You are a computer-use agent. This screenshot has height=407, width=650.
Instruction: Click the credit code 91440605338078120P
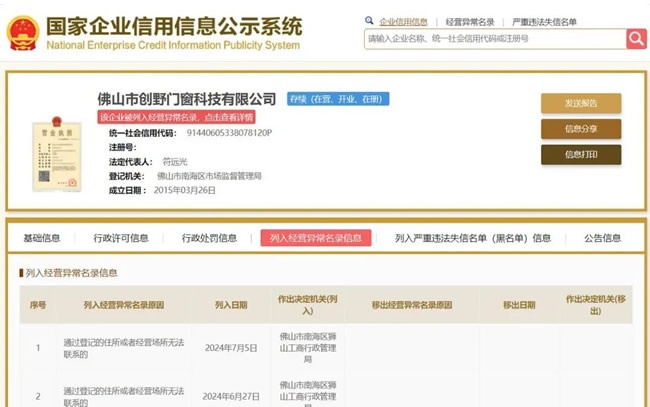pyautogui.click(x=229, y=133)
